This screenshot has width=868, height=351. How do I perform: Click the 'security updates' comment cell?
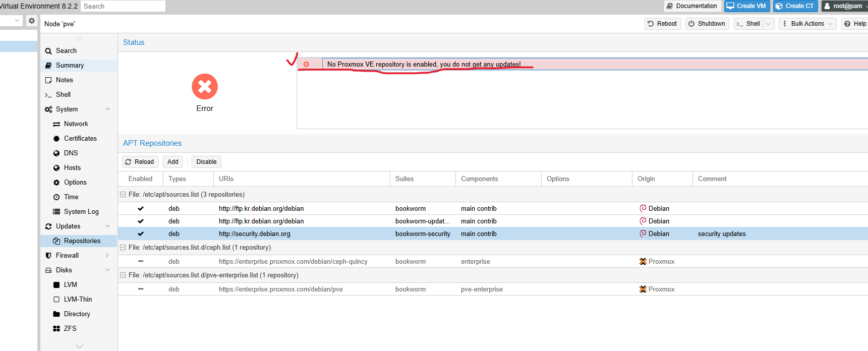click(x=722, y=233)
